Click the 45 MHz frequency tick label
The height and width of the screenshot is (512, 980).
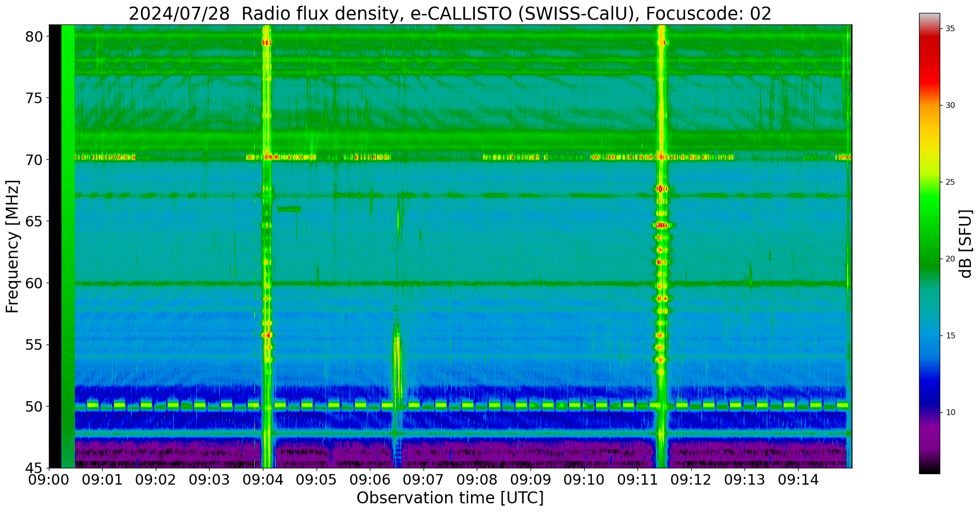(34, 468)
